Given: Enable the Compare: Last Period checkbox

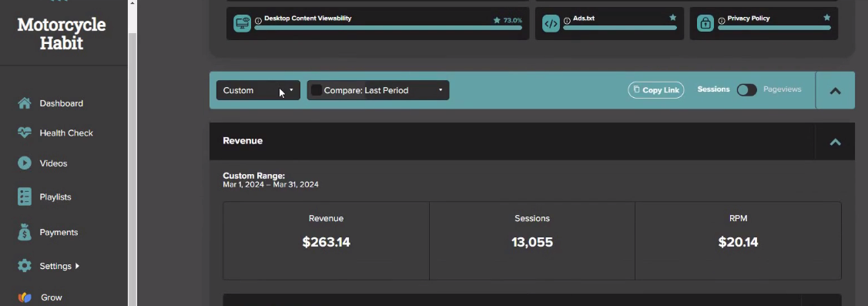Looking at the screenshot, I should (x=316, y=90).
